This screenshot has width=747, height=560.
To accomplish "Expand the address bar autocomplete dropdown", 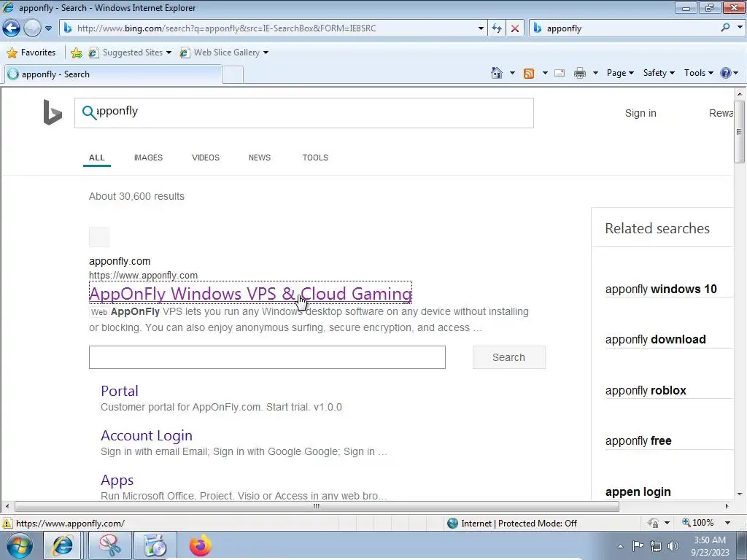I will [481, 28].
